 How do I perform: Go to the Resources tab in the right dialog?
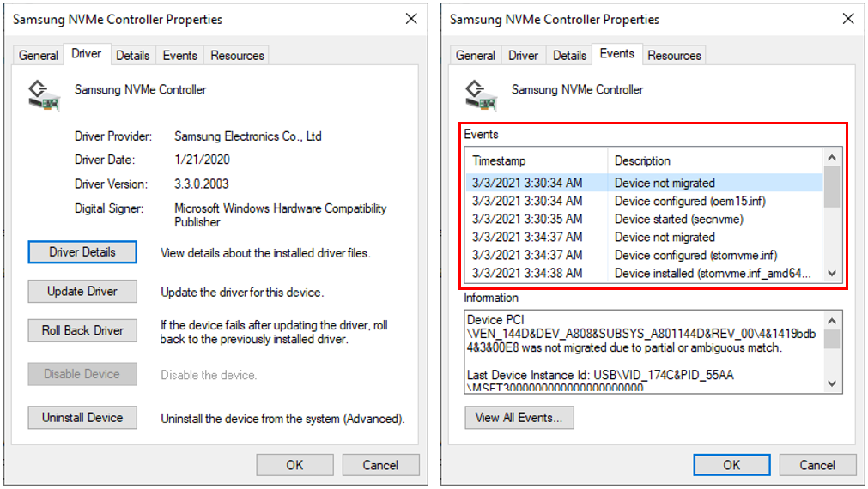pos(674,55)
